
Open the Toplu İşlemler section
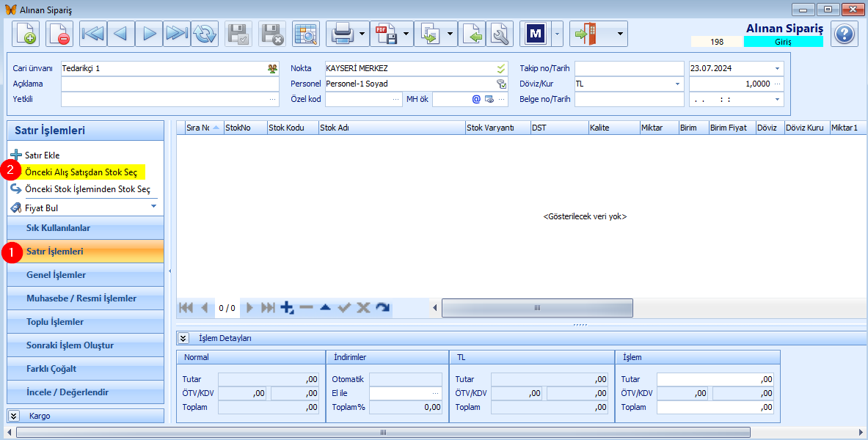pos(85,322)
